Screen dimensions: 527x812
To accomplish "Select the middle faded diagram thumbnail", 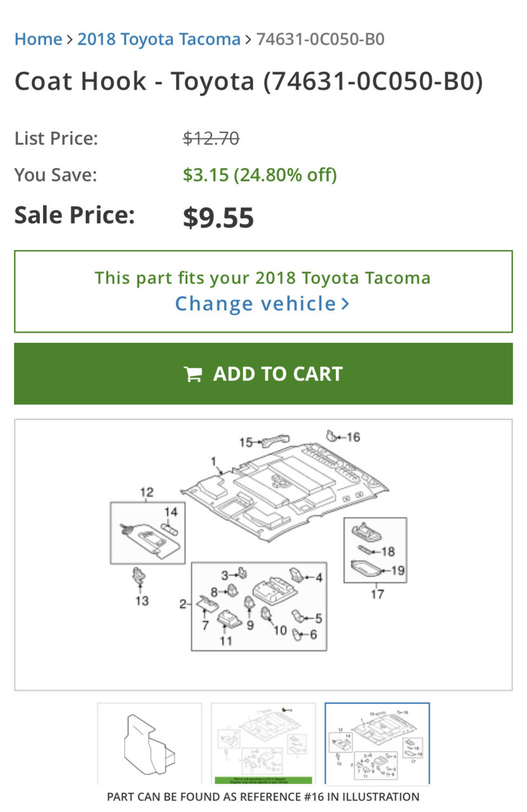I will click(263, 743).
